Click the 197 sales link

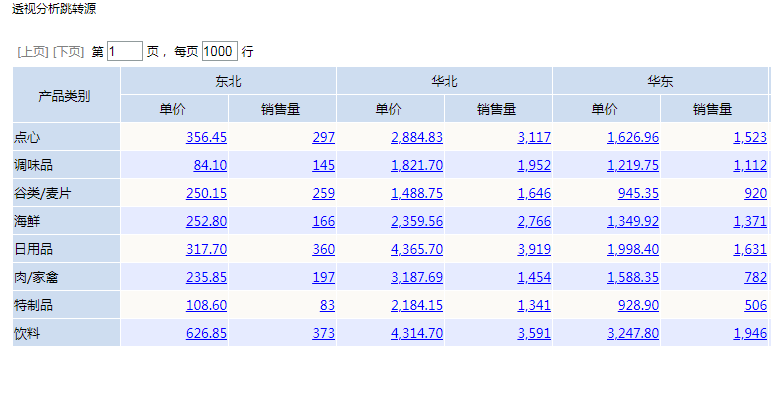(324, 277)
